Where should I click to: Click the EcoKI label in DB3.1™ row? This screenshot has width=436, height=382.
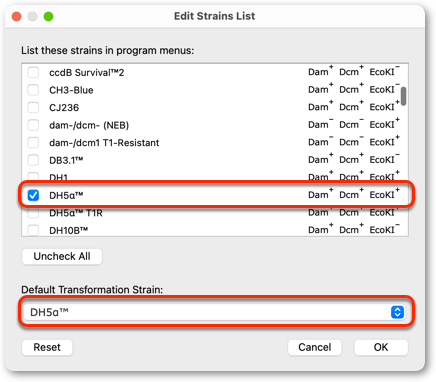(384, 159)
